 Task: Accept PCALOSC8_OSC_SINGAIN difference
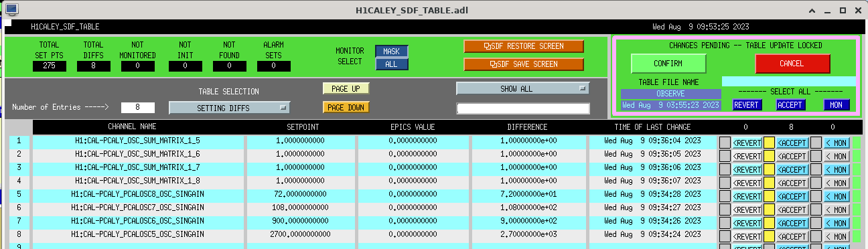click(792, 195)
